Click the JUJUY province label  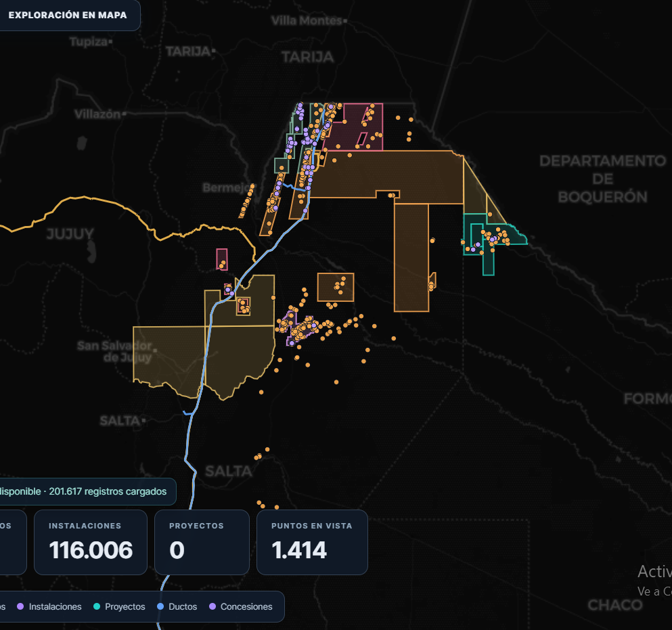click(x=70, y=234)
